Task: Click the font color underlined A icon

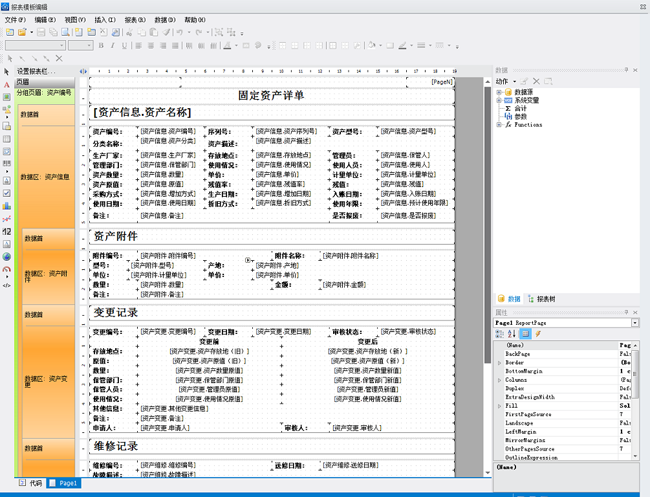Action: point(228,46)
